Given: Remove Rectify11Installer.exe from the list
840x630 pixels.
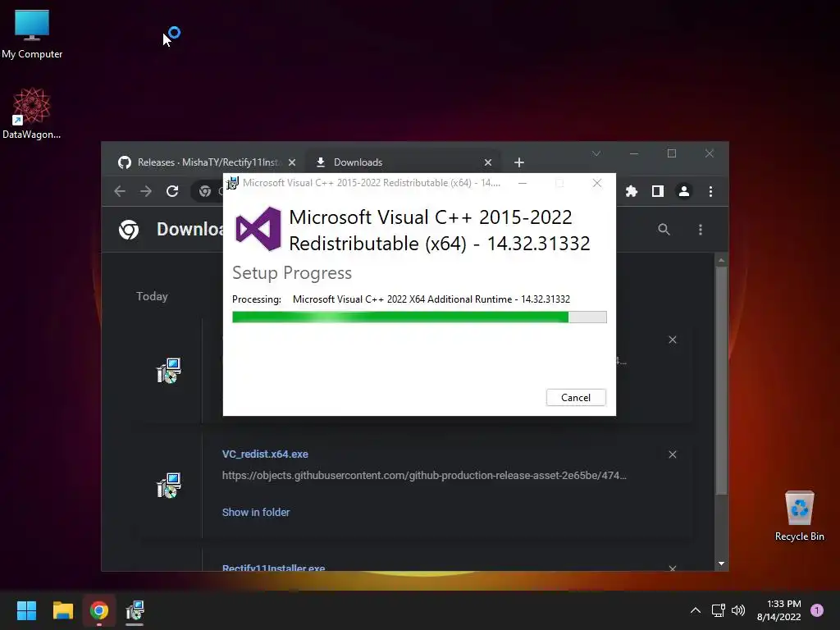Looking at the screenshot, I should [x=673, y=568].
